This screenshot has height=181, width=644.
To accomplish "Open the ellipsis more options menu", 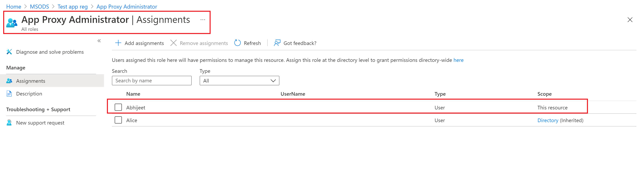I will click(203, 20).
